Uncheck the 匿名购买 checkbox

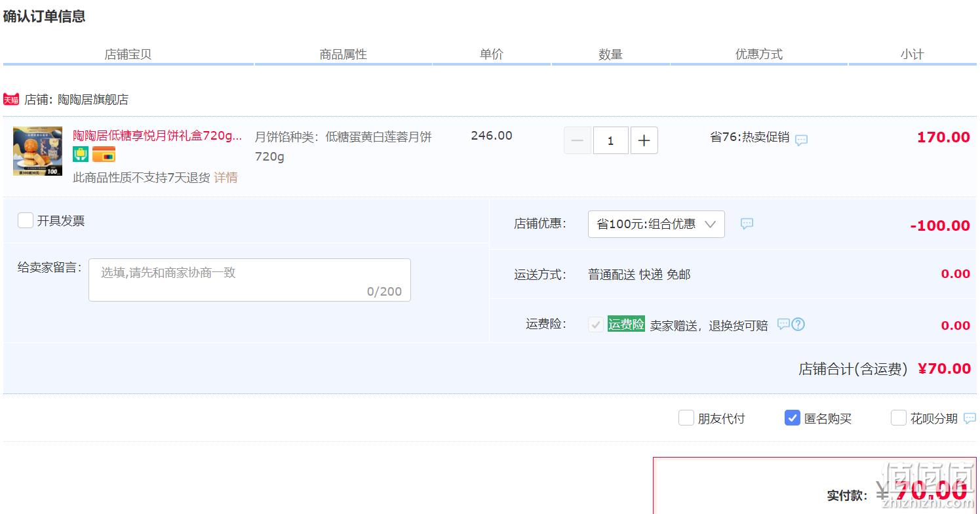[793, 418]
